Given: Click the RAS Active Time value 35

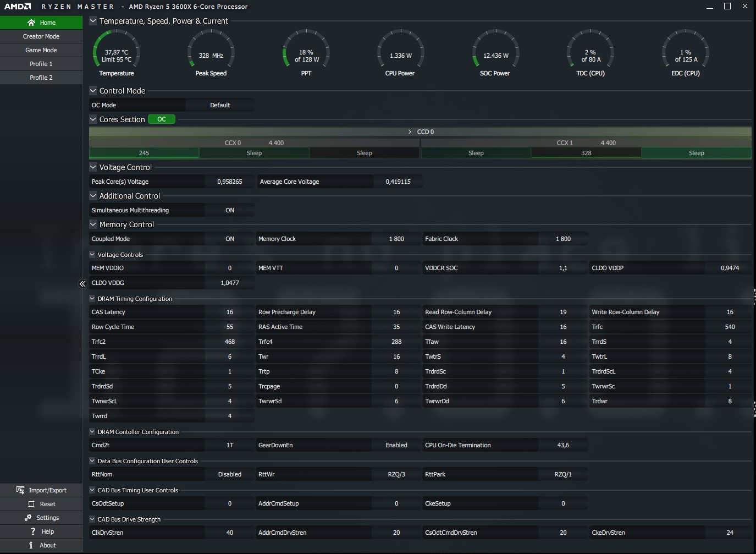Looking at the screenshot, I should pos(396,327).
